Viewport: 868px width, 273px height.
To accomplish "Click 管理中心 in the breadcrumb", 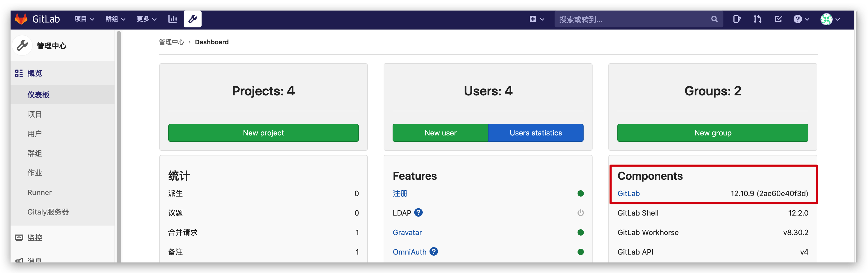I will pos(171,42).
